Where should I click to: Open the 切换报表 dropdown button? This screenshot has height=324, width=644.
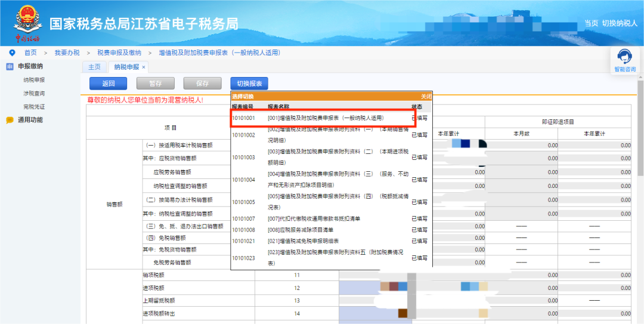point(249,84)
